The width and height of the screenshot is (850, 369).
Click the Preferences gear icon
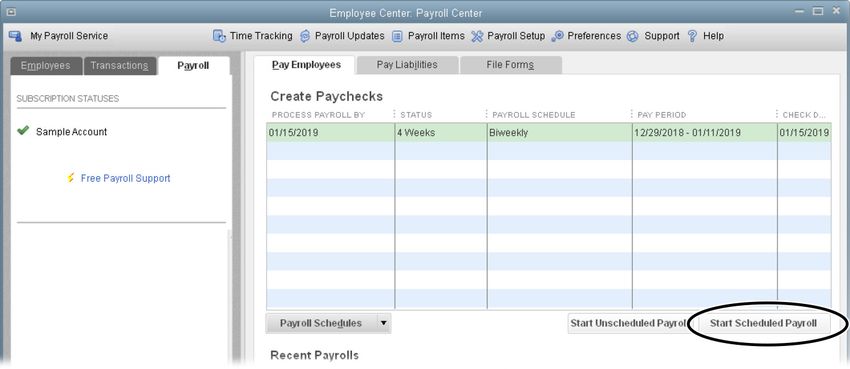click(557, 36)
